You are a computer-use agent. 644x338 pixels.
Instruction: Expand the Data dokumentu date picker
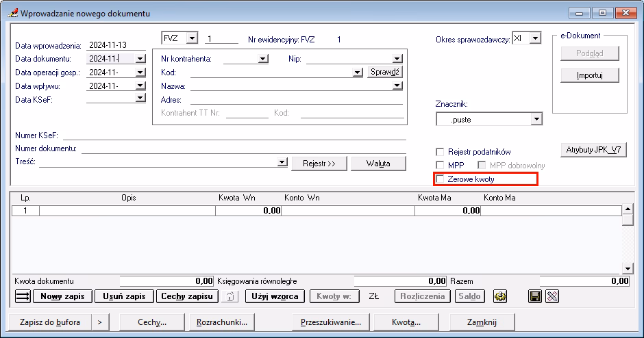click(x=140, y=59)
